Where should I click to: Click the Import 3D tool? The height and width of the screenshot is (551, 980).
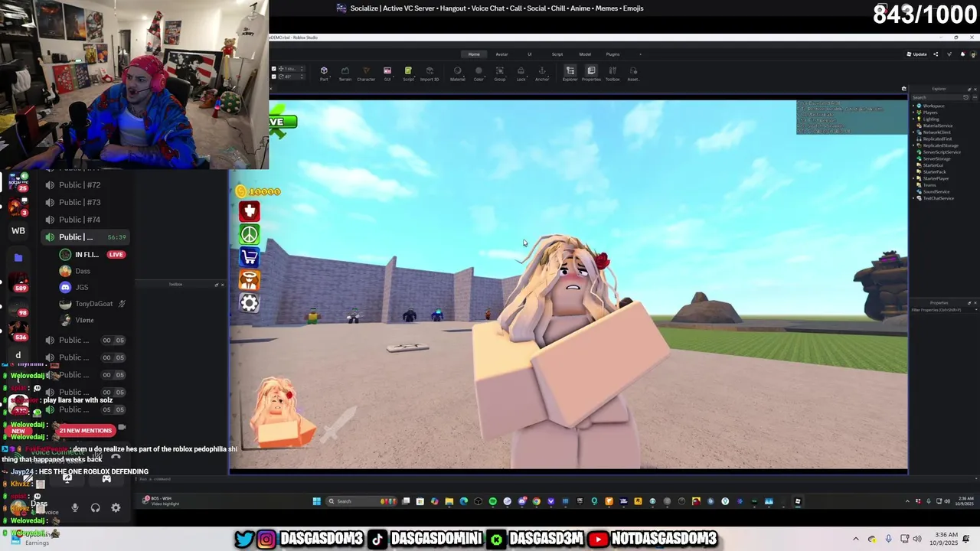click(430, 73)
